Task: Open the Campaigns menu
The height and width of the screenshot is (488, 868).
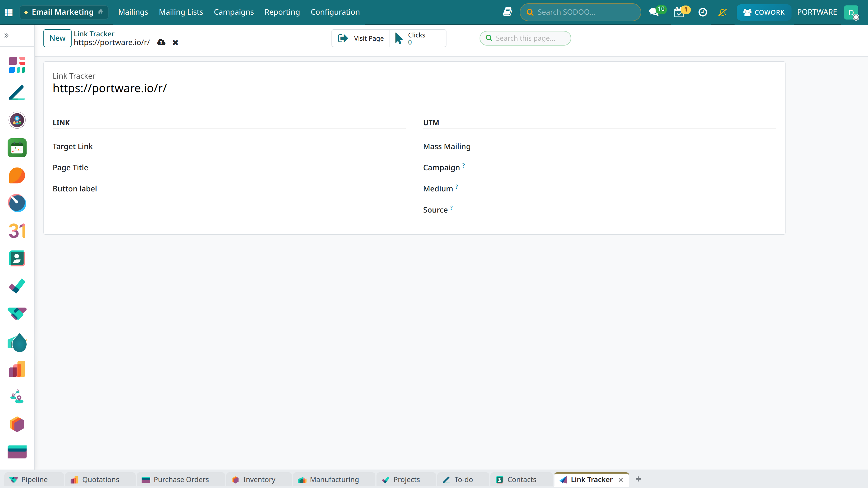Action: (234, 12)
